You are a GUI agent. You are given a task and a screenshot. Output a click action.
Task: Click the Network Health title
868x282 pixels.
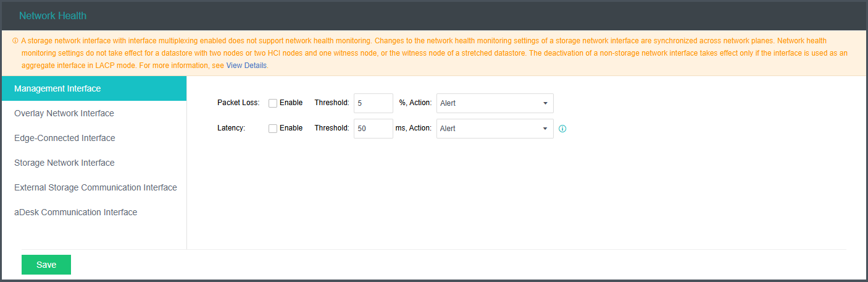pos(53,15)
